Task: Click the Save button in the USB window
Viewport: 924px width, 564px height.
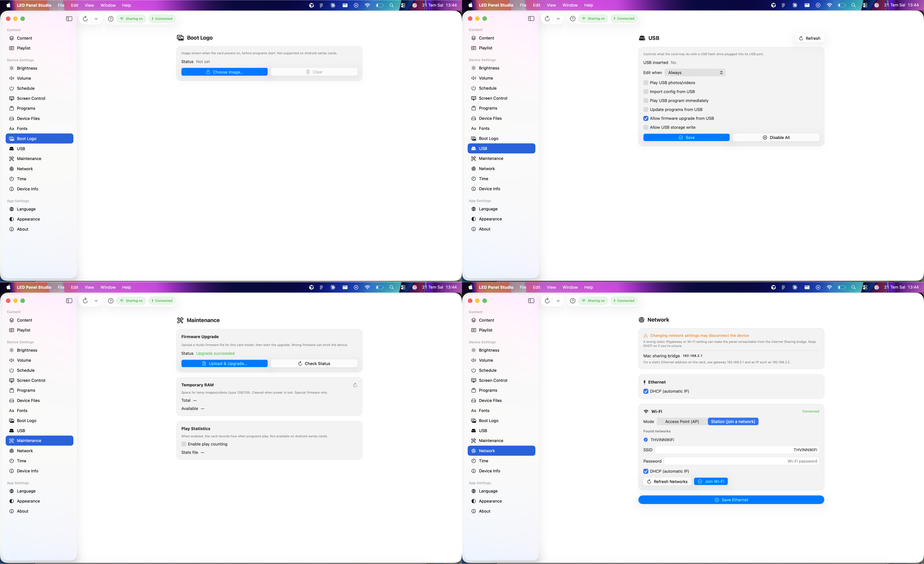Action: pyautogui.click(x=686, y=138)
